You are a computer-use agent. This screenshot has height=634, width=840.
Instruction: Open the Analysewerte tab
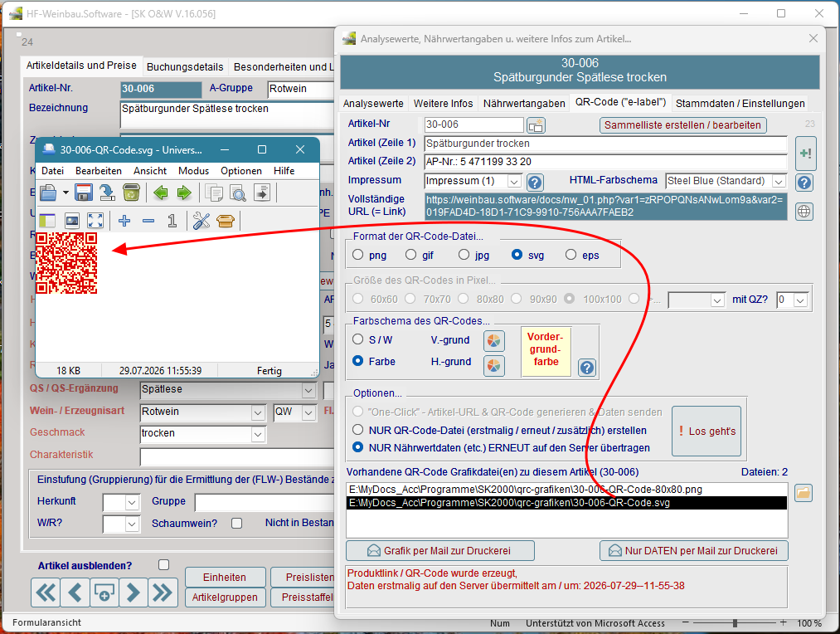pos(373,104)
